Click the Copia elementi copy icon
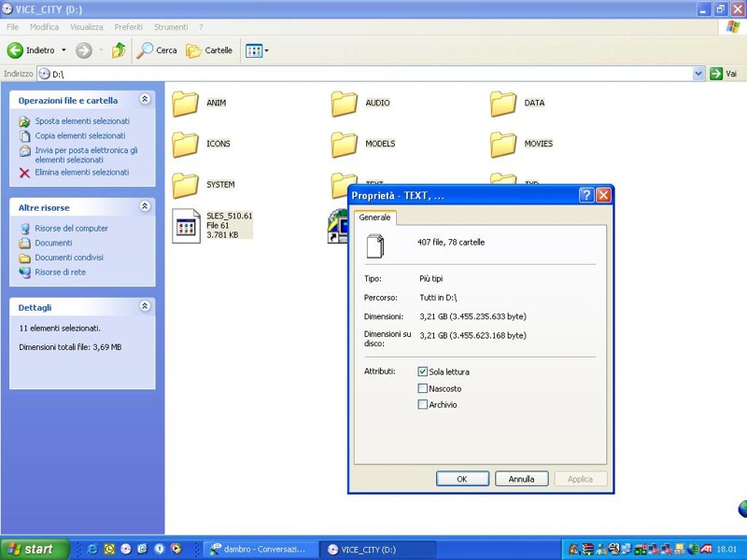Viewport: 747px width, 560px height. tap(25, 136)
